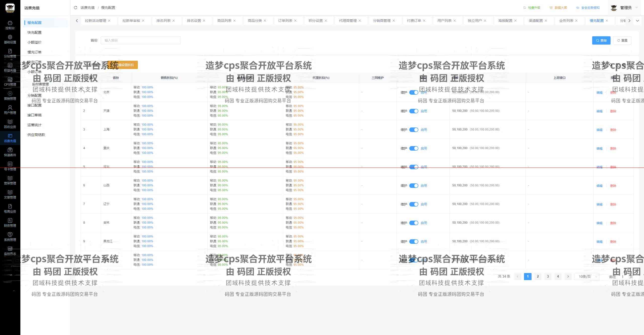Switch to the 积分设置 tab

(x=315, y=21)
